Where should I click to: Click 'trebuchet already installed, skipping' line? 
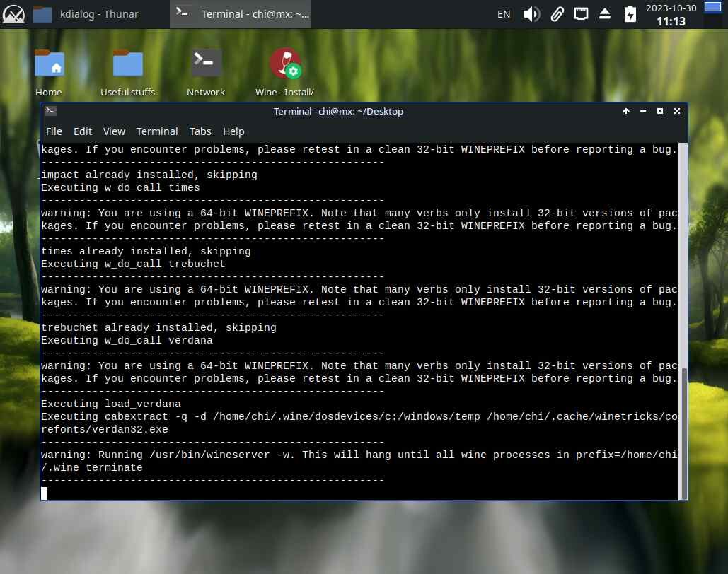coord(158,327)
